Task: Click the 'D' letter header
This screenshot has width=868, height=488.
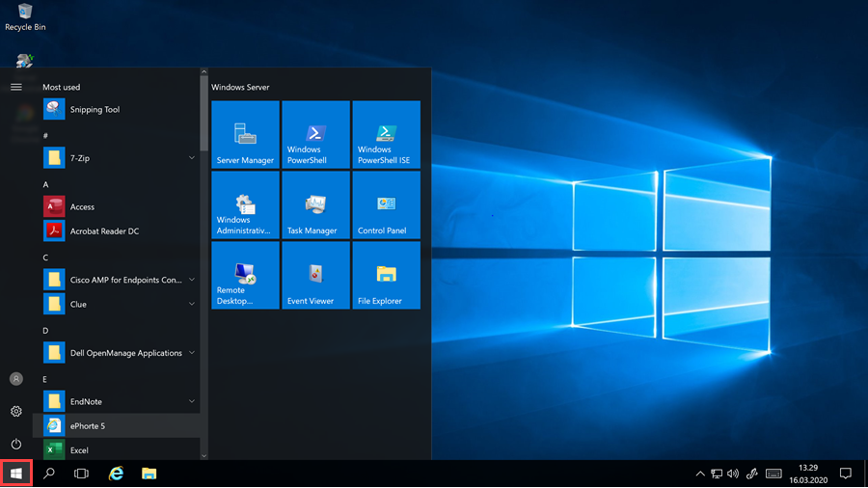Action: 45,330
